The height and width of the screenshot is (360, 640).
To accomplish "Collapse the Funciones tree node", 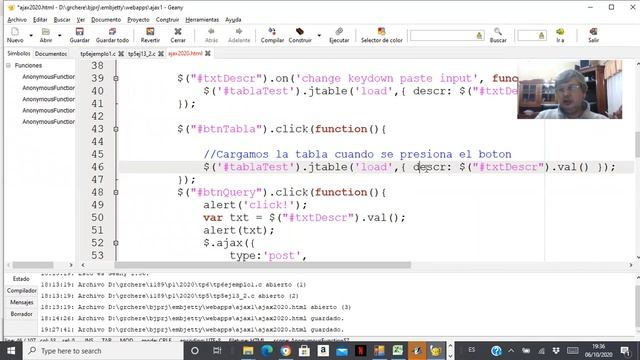I will 8,65.
